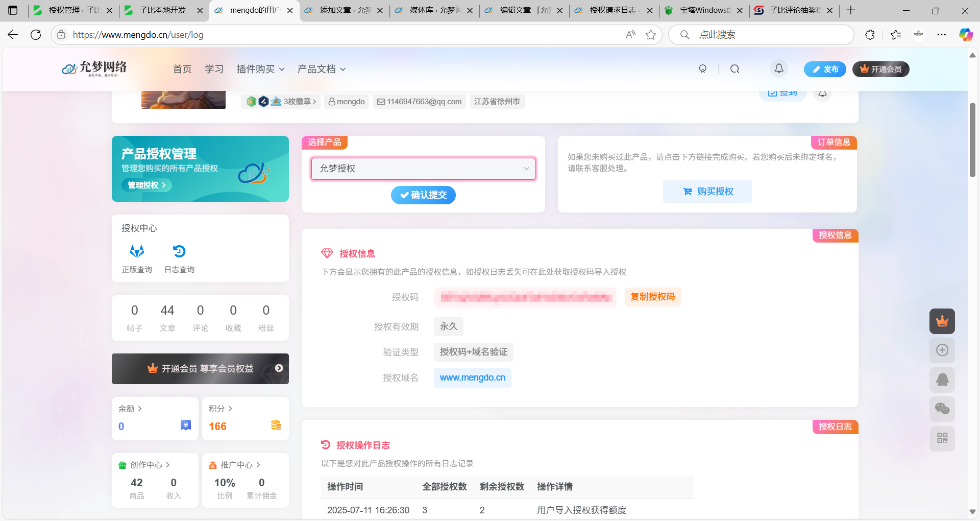The height and width of the screenshot is (521, 980).
Task: Open a new browser tab
Action: click(851, 10)
